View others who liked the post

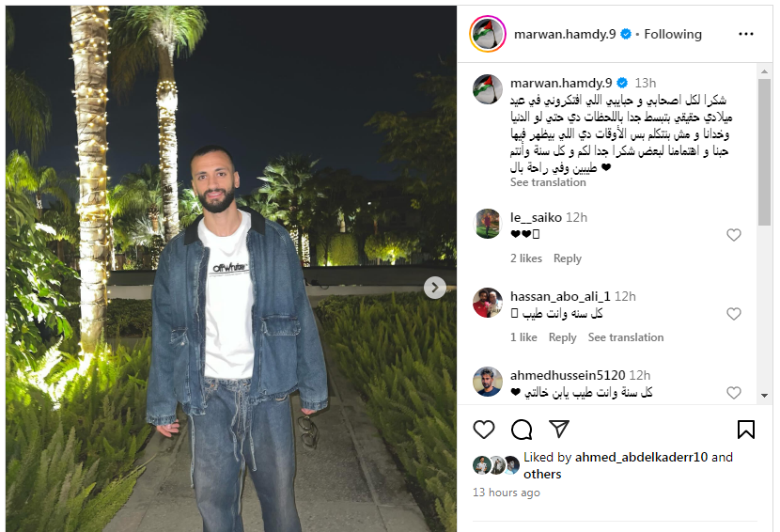541,474
